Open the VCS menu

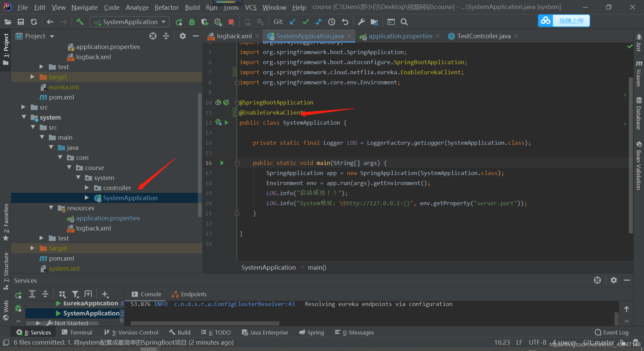[x=251, y=7]
